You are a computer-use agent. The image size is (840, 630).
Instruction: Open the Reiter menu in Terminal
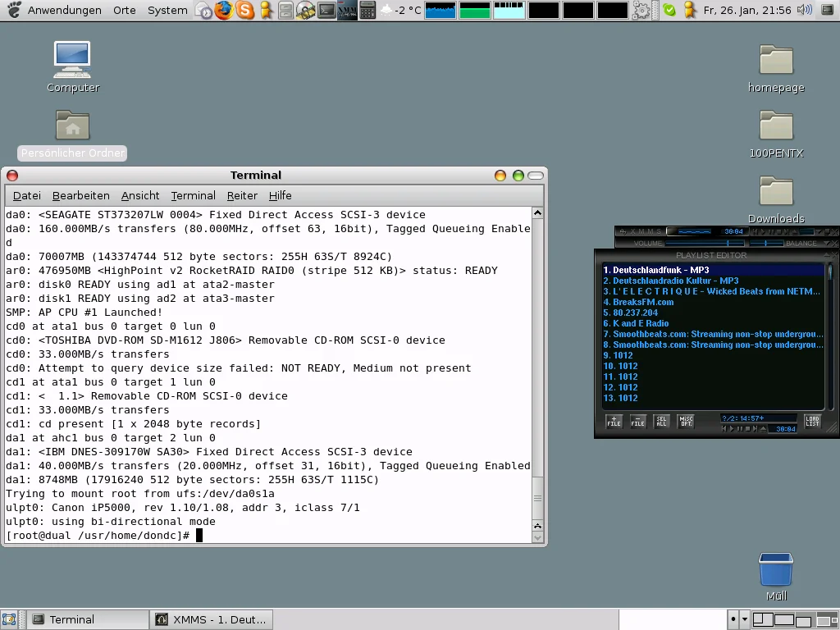(242, 195)
